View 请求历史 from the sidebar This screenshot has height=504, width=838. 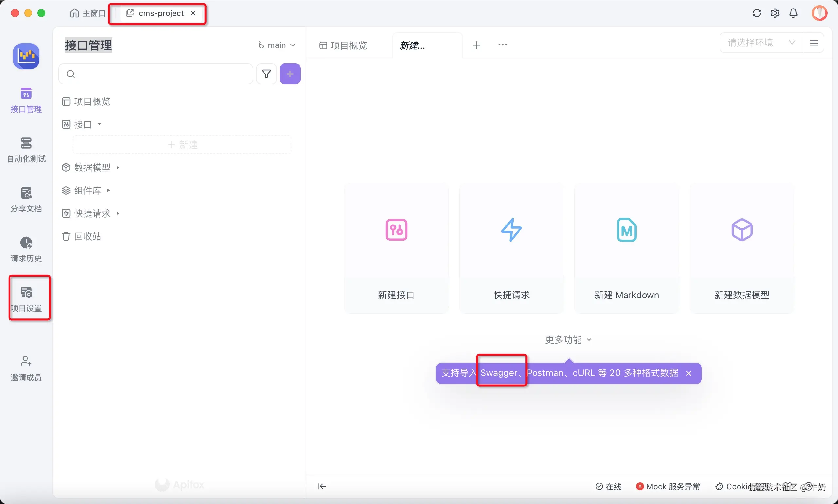[x=26, y=249]
